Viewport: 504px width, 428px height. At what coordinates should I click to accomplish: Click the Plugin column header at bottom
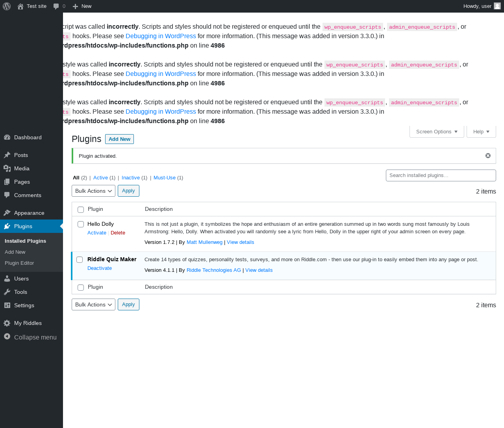(x=95, y=287)
